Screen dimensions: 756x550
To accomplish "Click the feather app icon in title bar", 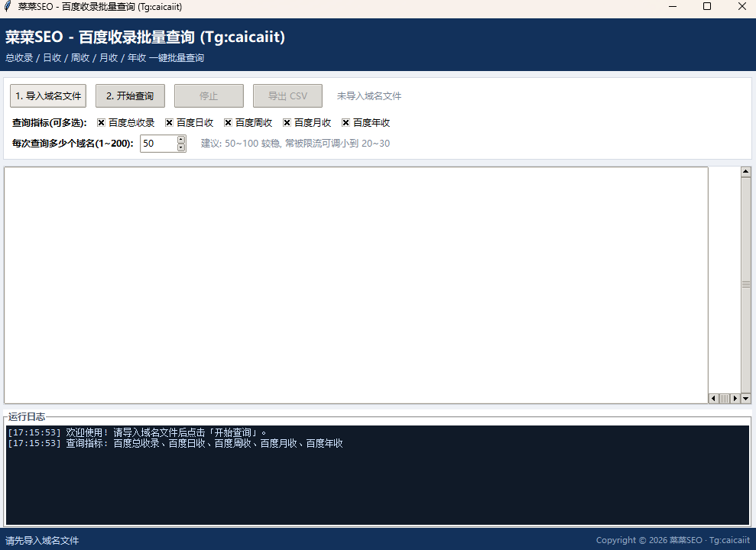I will click(7, 6).
